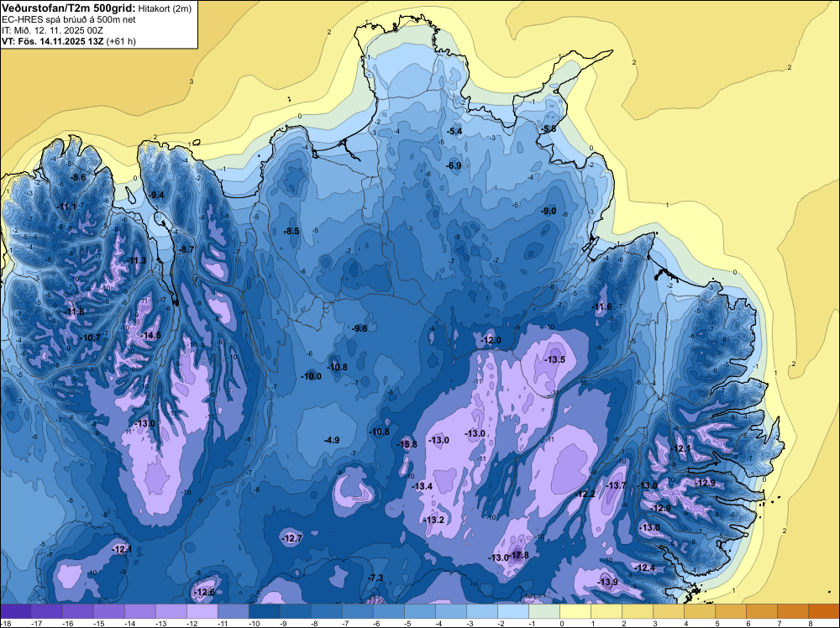Select the -6 color swatch in the legend

pyautogui.click(x=389, y=611)
